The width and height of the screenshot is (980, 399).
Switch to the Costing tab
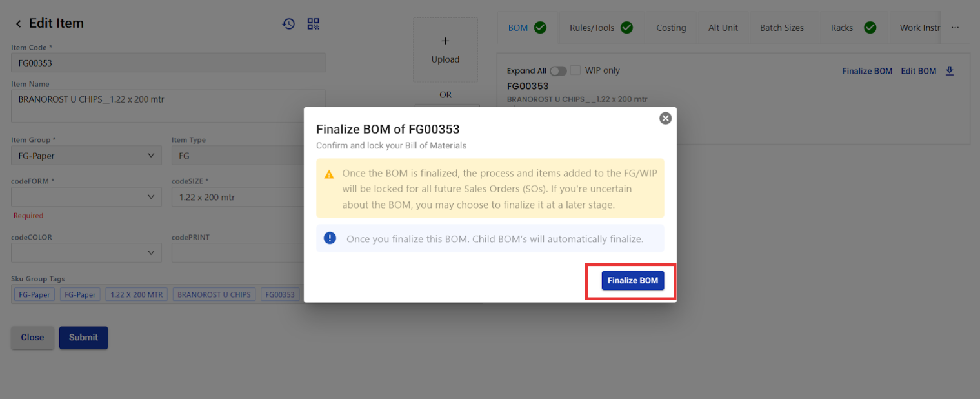click(671, 28)
